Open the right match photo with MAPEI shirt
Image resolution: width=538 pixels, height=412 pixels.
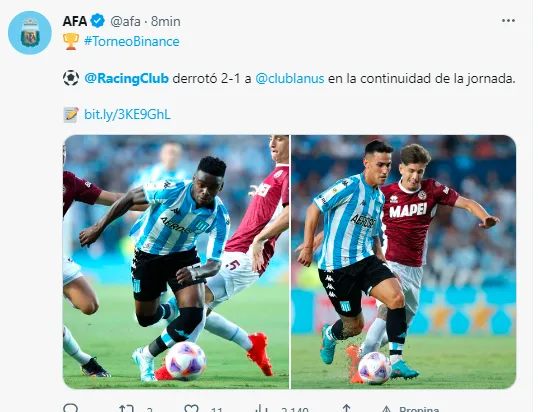pos(404,262)
